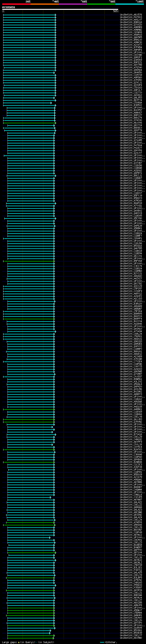146x644 pixels.
Task: Select hit UniRef100_A2X4T7
Action: click(131, 45)
